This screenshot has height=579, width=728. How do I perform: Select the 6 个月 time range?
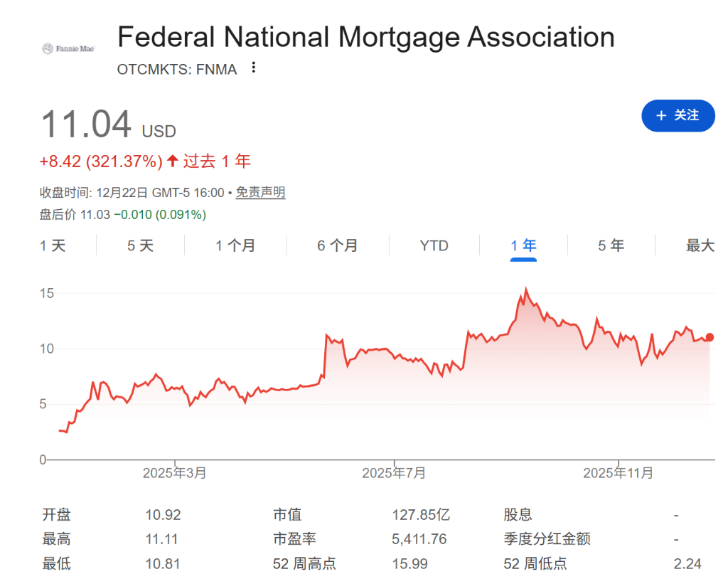click(x=337, y=245)
